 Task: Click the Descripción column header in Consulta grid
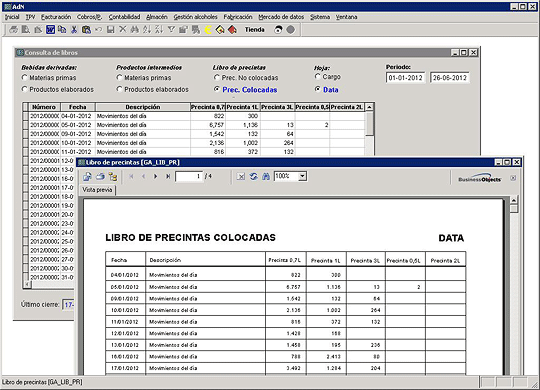click(143, 107)
